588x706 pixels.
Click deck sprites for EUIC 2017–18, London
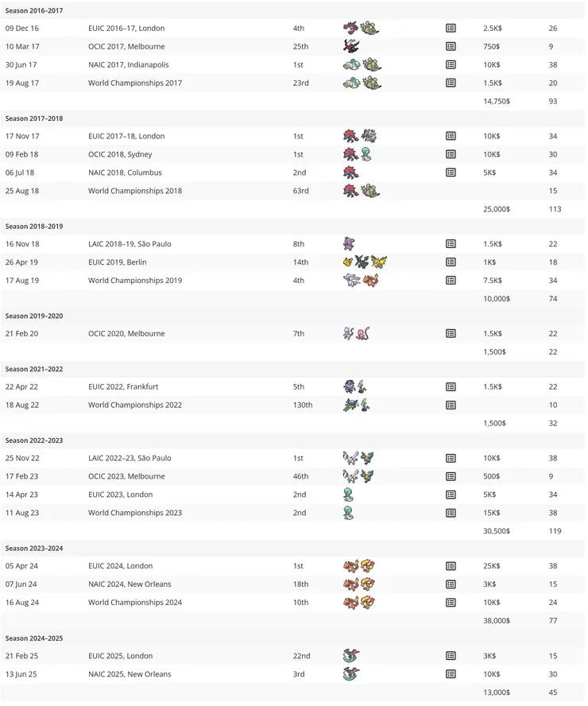[360, 136]
